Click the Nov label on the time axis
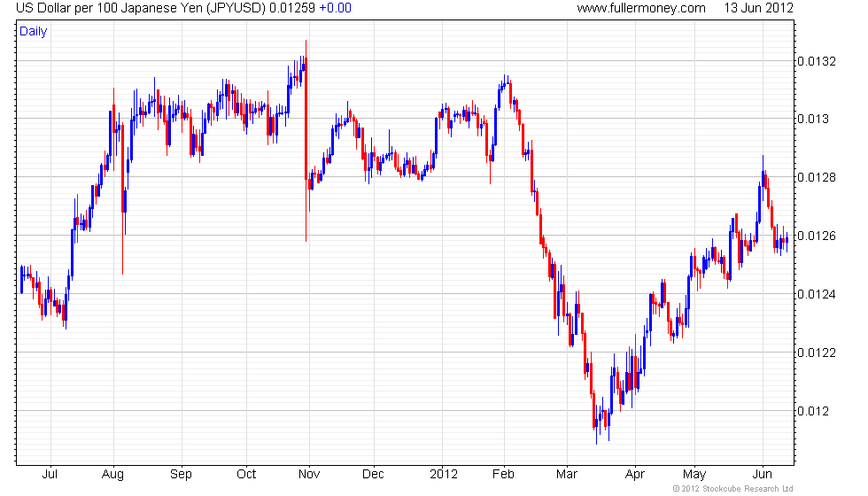The height and width of the screenshot is (496, 868). (x=309, y=475)
